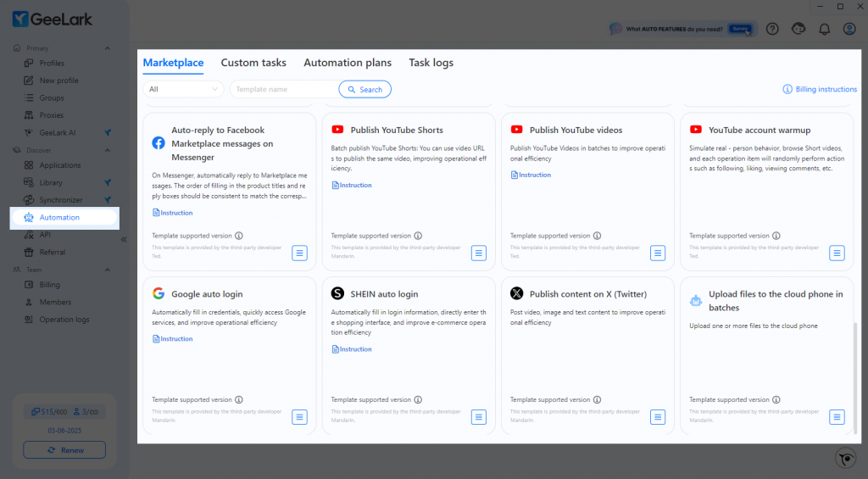Image resolution: width=868 pixels, height=479 pixels.
Task: Open Instruction link for Publish YouTube Shorts
Action: point(352,185)
